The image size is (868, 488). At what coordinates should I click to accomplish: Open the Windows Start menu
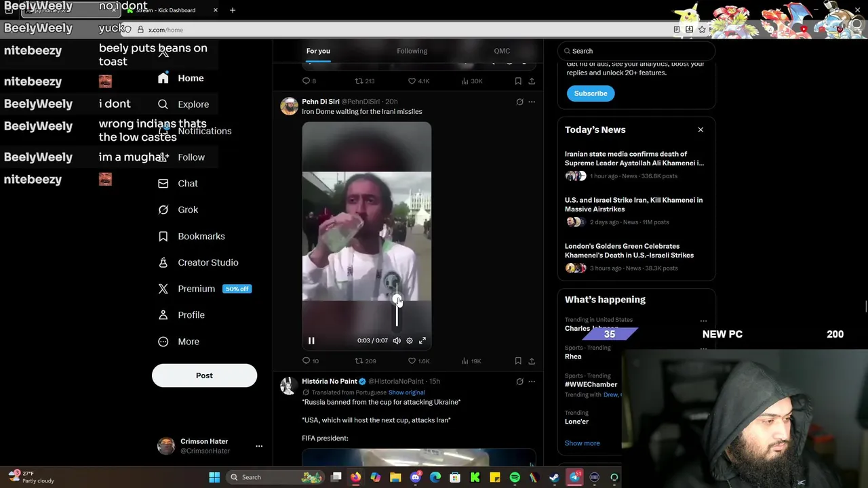(214, 477)
